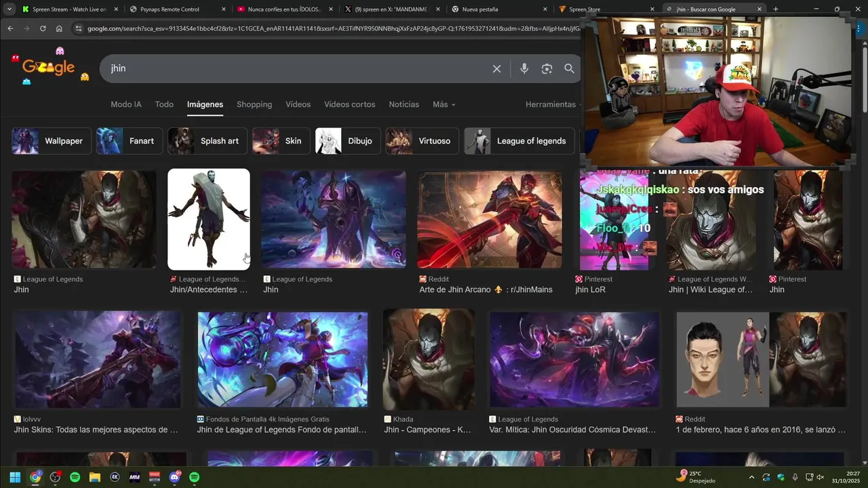Open the 1 de febrero Reddit link
Viewport: 868px width, 488px height.
coord(761,430)
